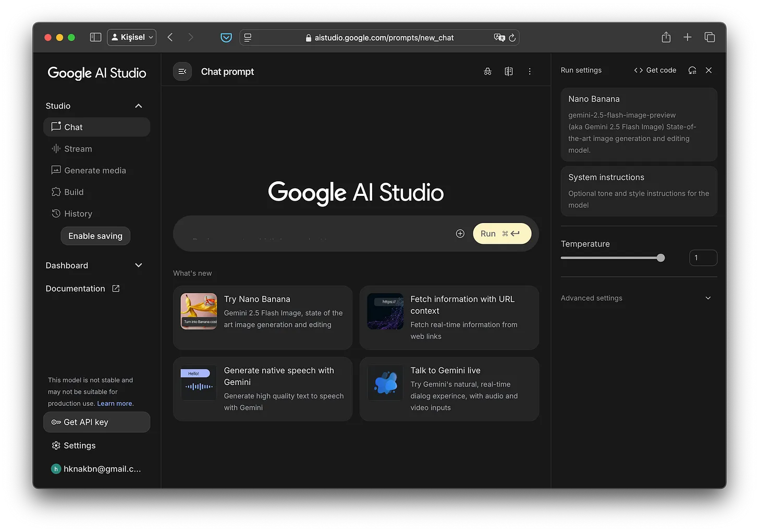Click the Generate media image icon
The height and width of the screenshot is (532, 759).
[x=56, y=170]
